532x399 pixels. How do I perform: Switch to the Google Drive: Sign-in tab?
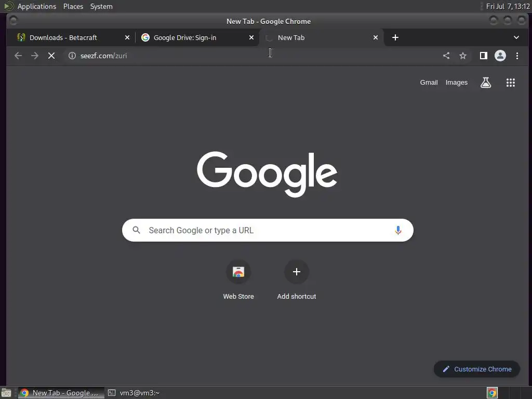[x=197, y=37]
